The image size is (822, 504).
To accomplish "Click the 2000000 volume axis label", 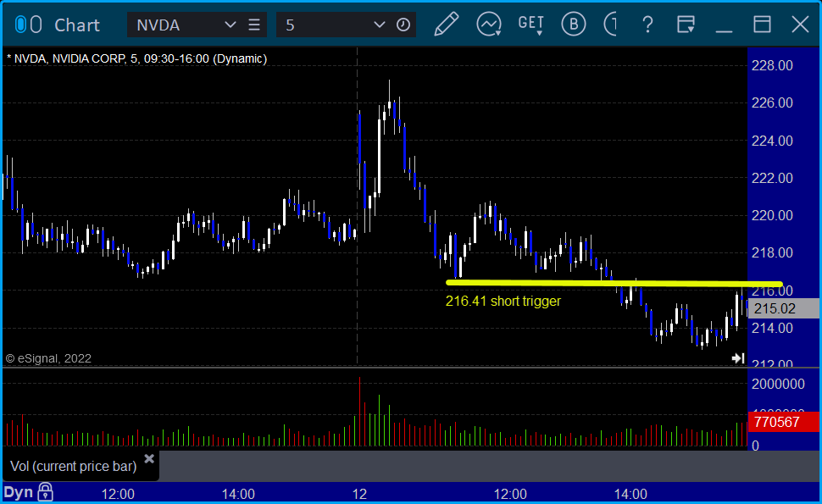I will coord(778,384).
